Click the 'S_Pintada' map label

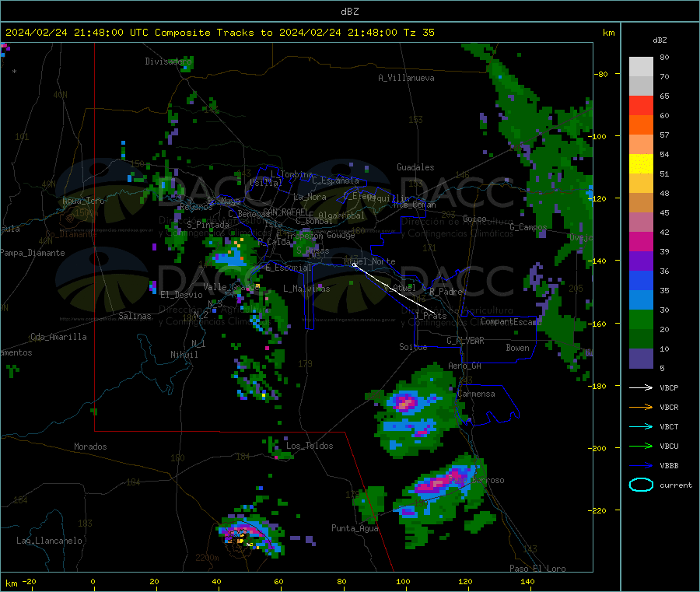click(208, 225)
